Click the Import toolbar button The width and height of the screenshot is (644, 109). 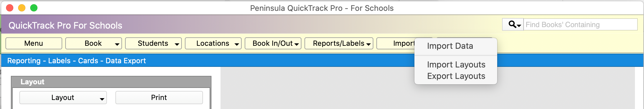click(x=396, y=43)
